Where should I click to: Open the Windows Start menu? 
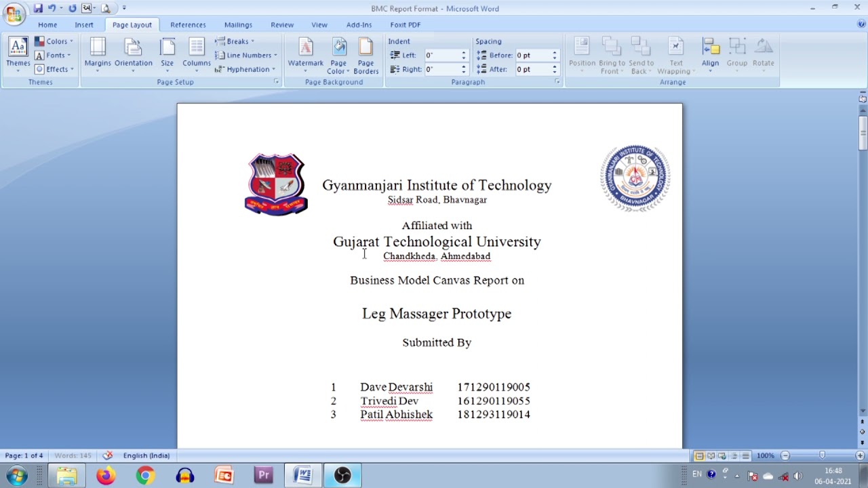[17, 476]
